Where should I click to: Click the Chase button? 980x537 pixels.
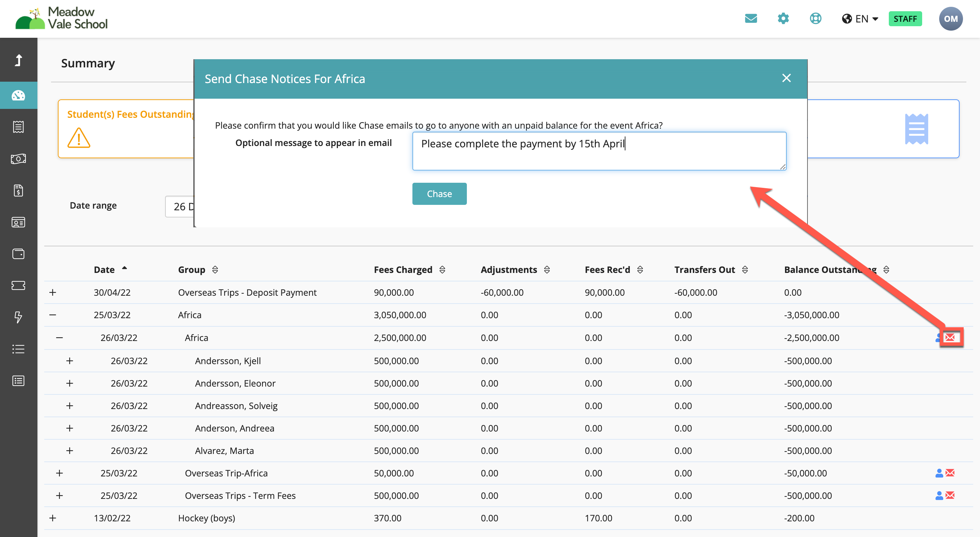tap(439, 194)
